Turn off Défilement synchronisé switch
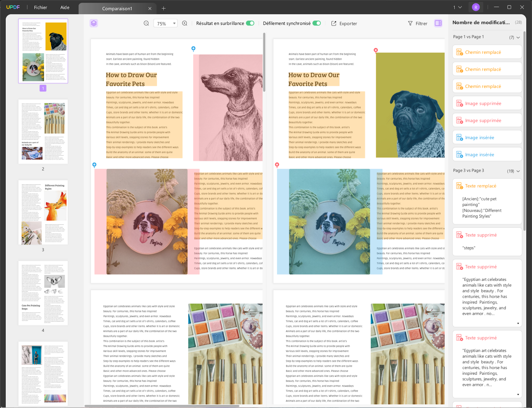The width and height of the screenshot is (532, 408). (x=317, y=23)
